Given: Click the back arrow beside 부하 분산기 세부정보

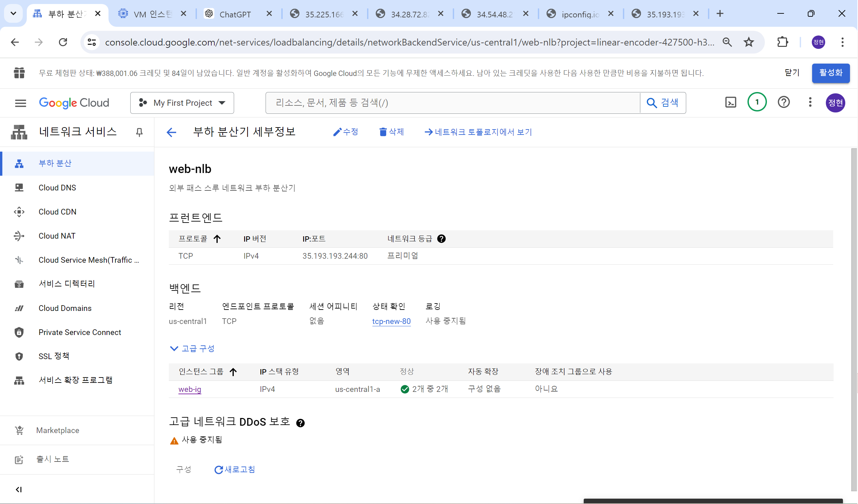Looking at the screenshot, I should point(171,132).
